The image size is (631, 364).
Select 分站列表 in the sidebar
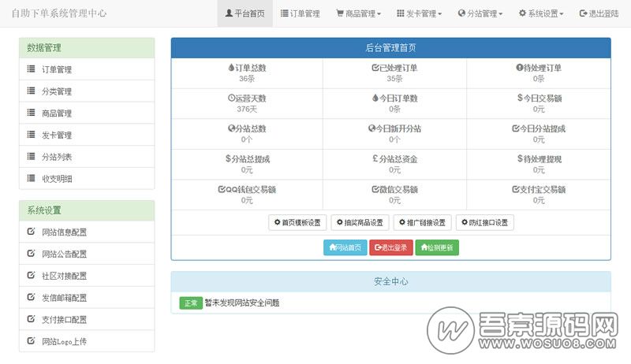(57, 157)
